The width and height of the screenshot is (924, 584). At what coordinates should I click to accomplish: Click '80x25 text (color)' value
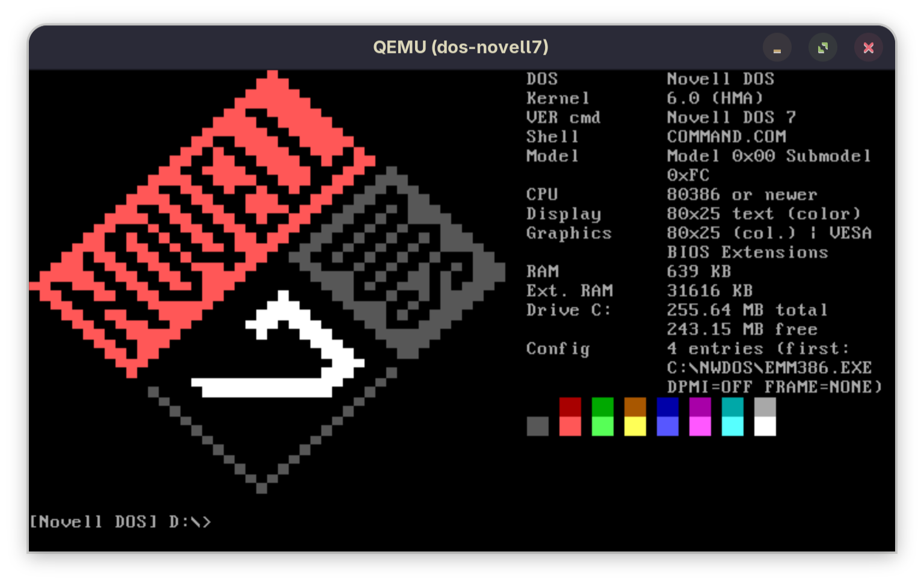[764, 214]
